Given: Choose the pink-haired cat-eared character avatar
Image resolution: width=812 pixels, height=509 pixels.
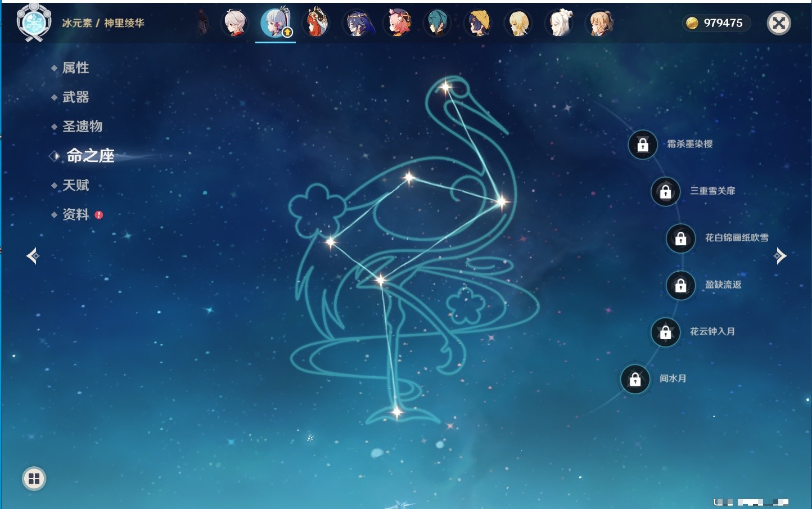Looking at the screenshot, I should point(398,23).
